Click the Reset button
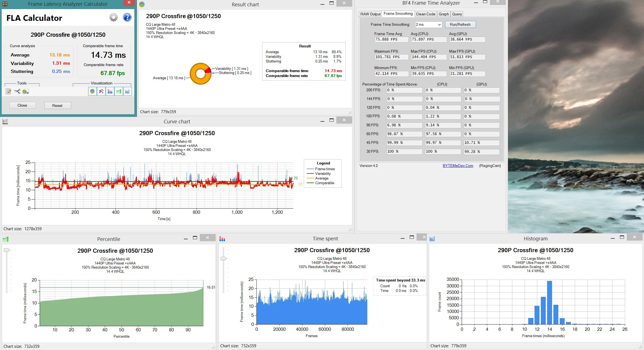Image resolution: width=644 pixels, height=350 pixels. point(57,106)
